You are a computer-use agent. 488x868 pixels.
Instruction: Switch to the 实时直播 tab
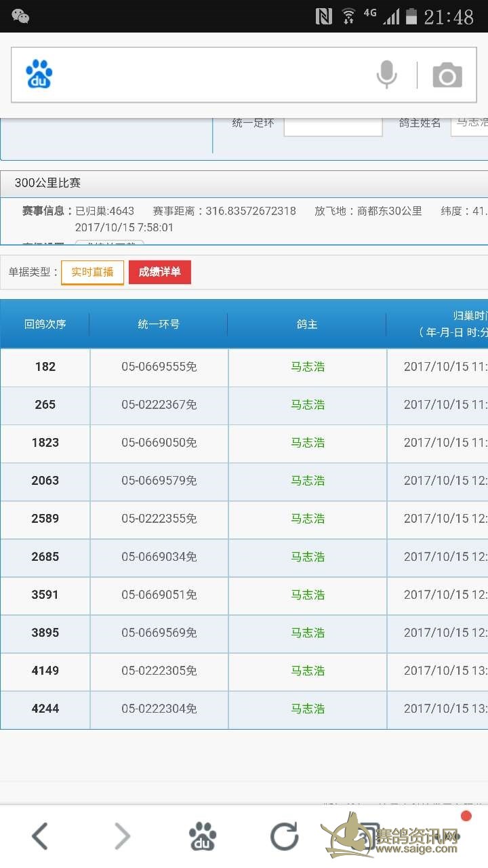[x=92, y=272]
